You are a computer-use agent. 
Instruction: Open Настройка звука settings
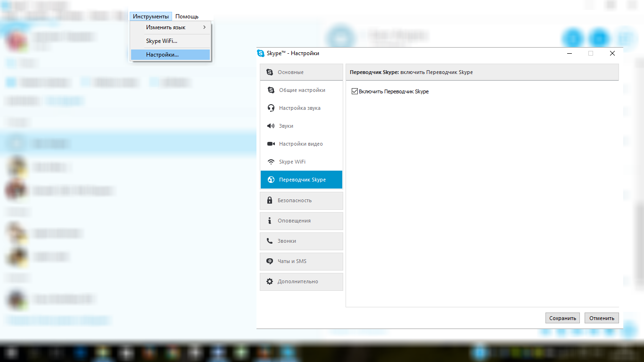tap(301, 108)
